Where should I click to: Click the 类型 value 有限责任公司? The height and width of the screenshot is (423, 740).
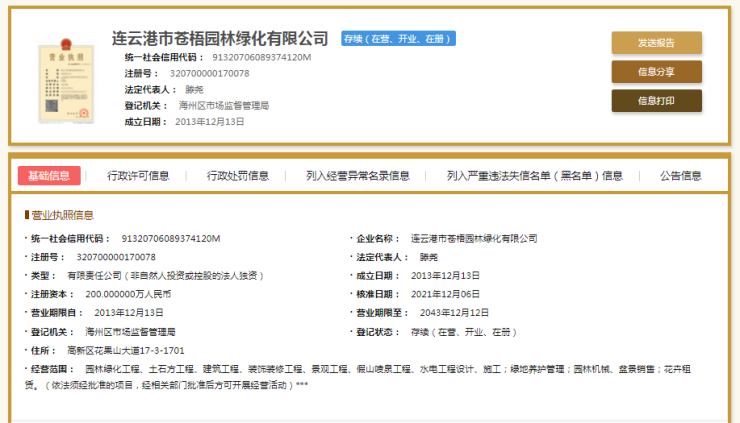pyautogui.click(x=165, y=276)
